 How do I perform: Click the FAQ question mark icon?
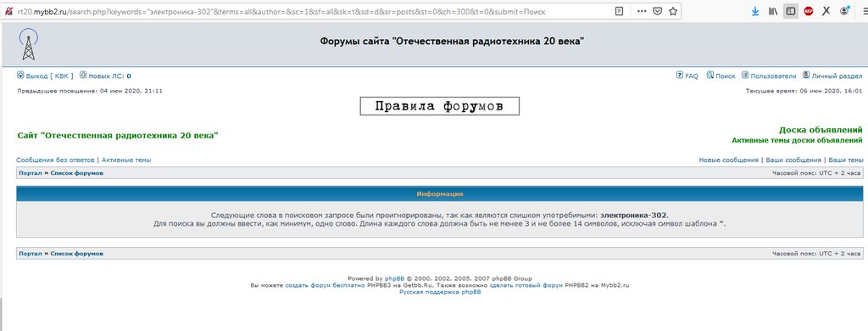pos(679,75)
